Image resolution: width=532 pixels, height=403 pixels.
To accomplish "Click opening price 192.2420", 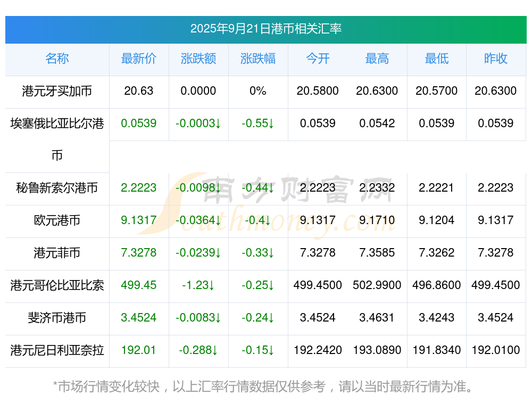I will (x=318, y=350).
